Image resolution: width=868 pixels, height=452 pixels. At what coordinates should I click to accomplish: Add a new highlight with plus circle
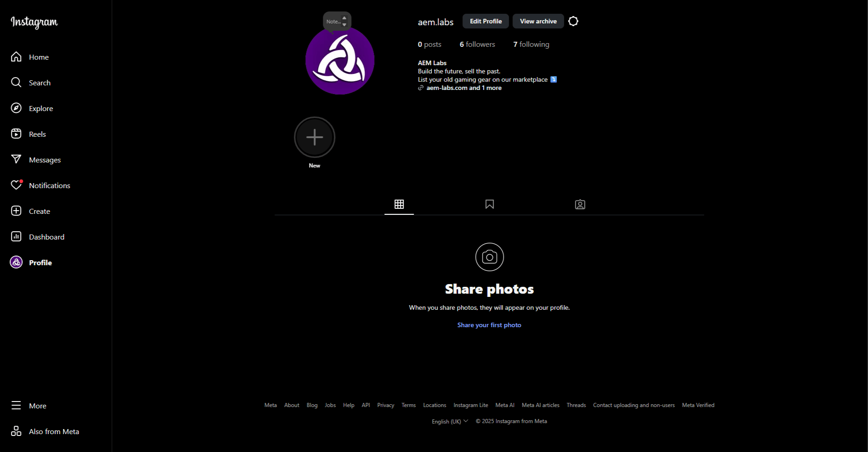tap(315, 137)
